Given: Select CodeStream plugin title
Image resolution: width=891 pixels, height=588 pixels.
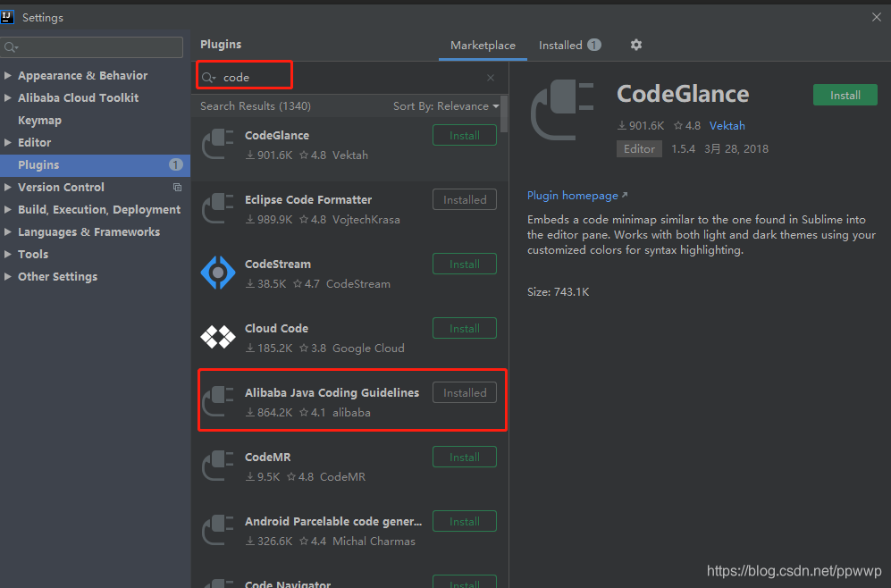Looking at the screenshot, I should (x=278, y=264).
